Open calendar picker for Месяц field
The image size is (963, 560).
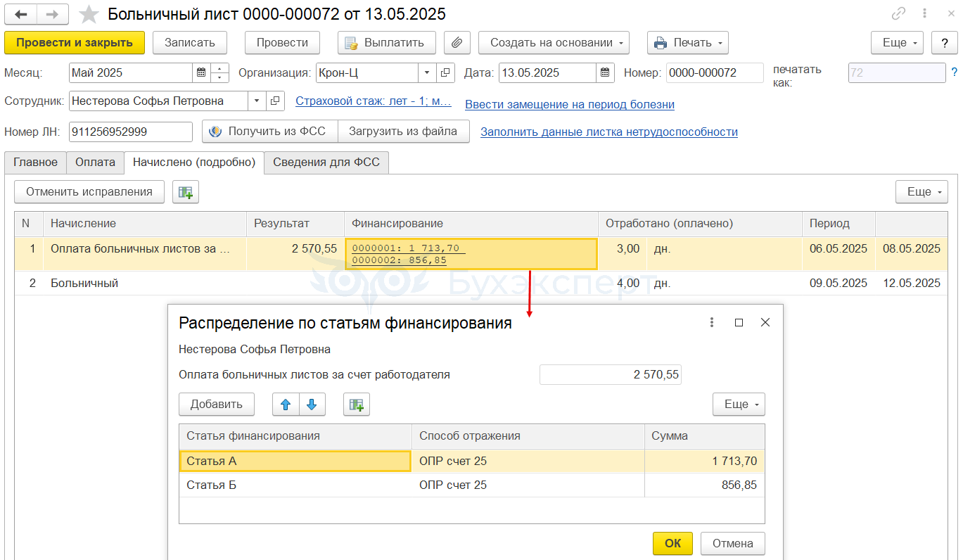201,72
